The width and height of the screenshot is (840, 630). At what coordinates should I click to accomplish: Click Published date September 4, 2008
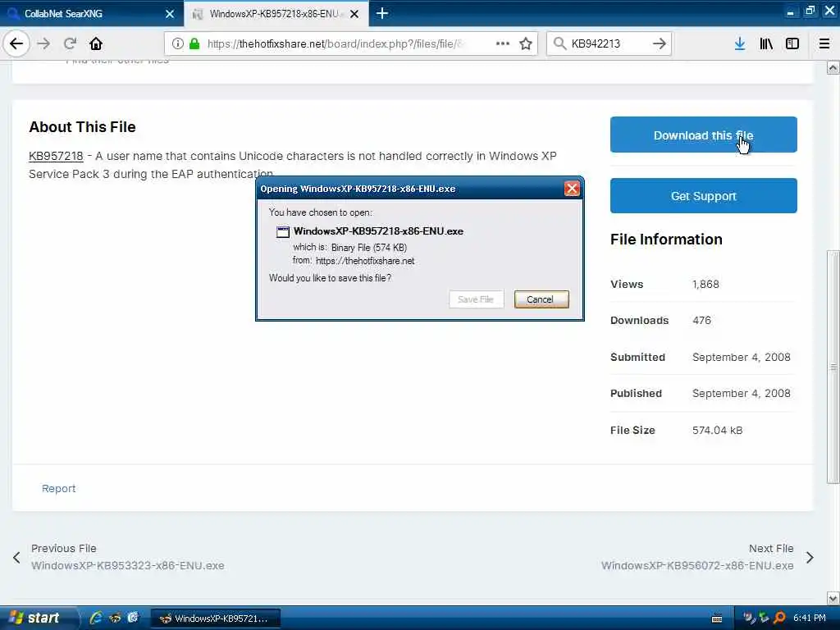[741, 393]
